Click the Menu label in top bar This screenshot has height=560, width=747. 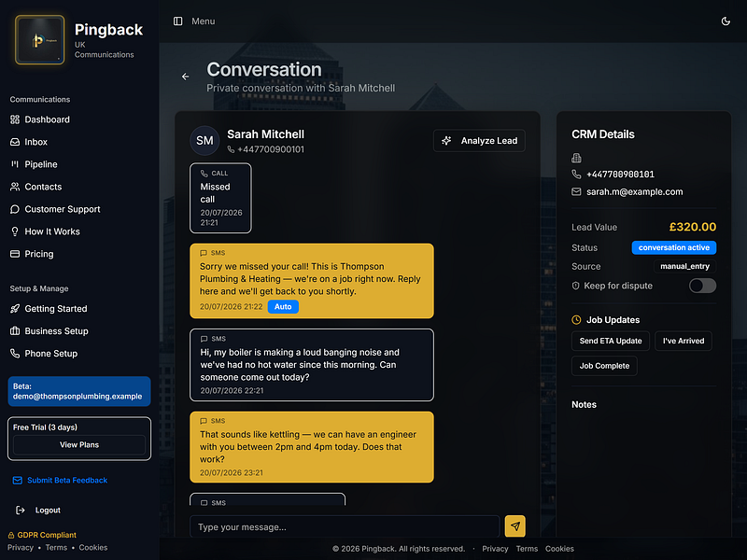click(x=204, y=21)
